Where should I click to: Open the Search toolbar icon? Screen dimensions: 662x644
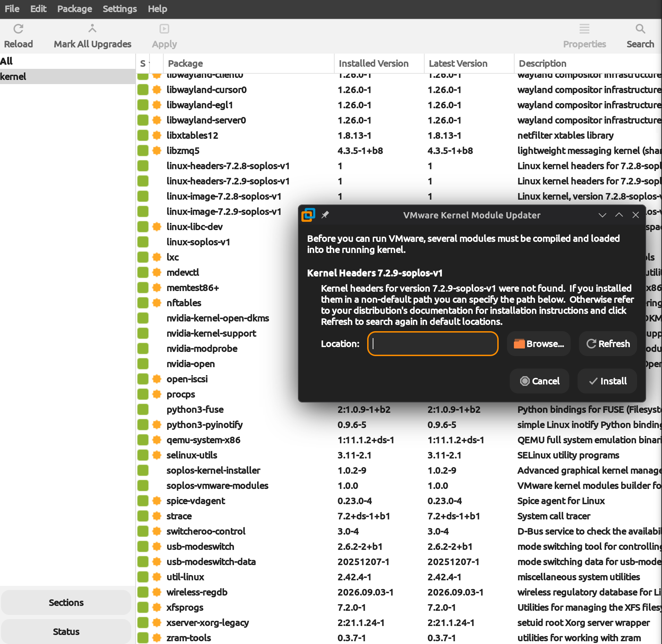[x=640, y=29]
